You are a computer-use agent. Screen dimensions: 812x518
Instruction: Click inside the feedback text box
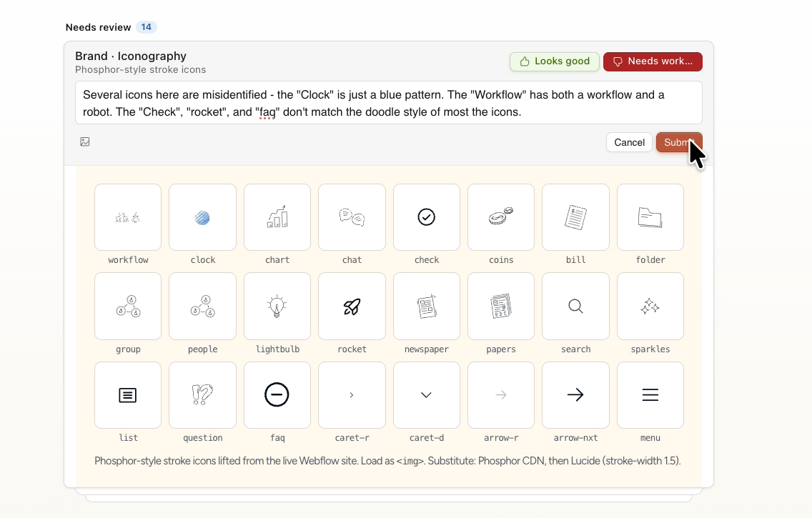(390, 102)
